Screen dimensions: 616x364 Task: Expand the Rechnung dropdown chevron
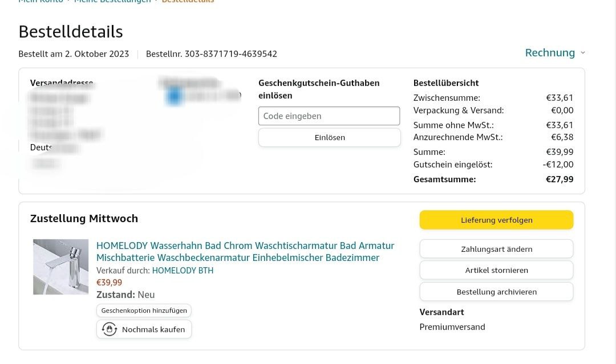tap(582, 53)
